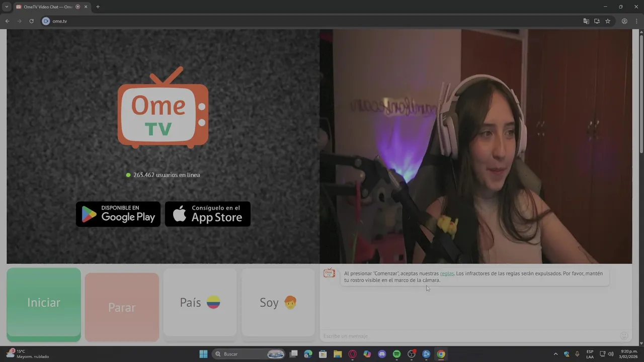Viewport: 644px width, 362px height.
Task: Open the clock showing 9:20 p. m.
Action: [x=629, y=354]
